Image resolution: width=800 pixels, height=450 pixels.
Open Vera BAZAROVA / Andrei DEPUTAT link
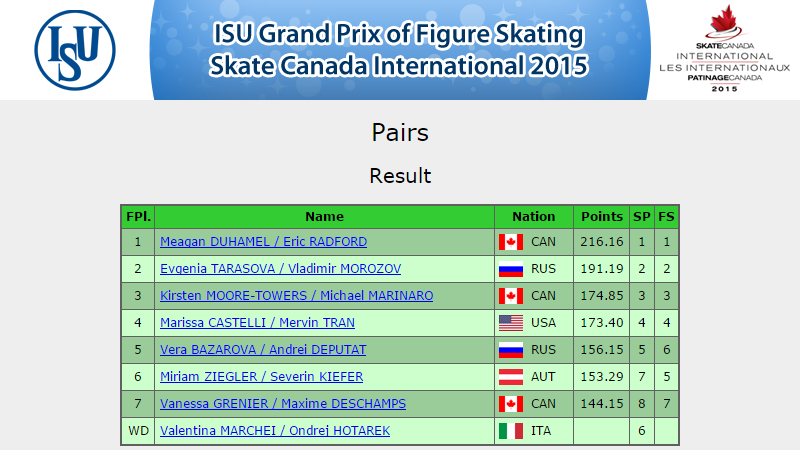tap(263, 350)
